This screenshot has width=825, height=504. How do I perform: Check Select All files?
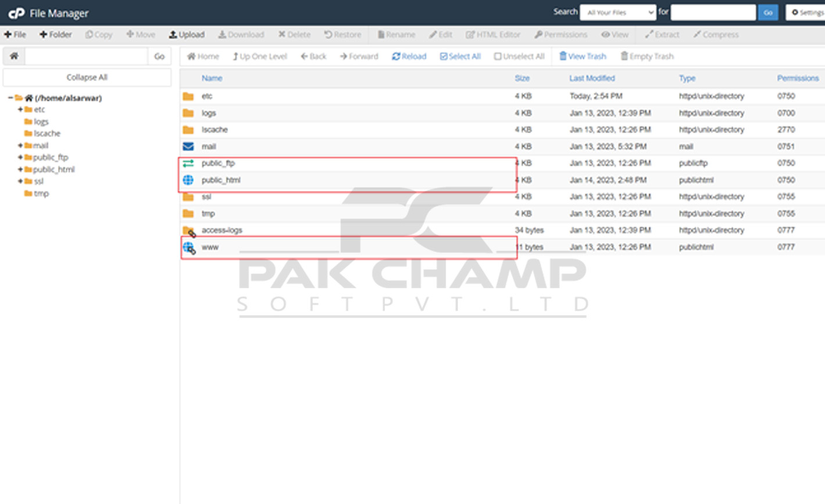(x=460, y=56)
